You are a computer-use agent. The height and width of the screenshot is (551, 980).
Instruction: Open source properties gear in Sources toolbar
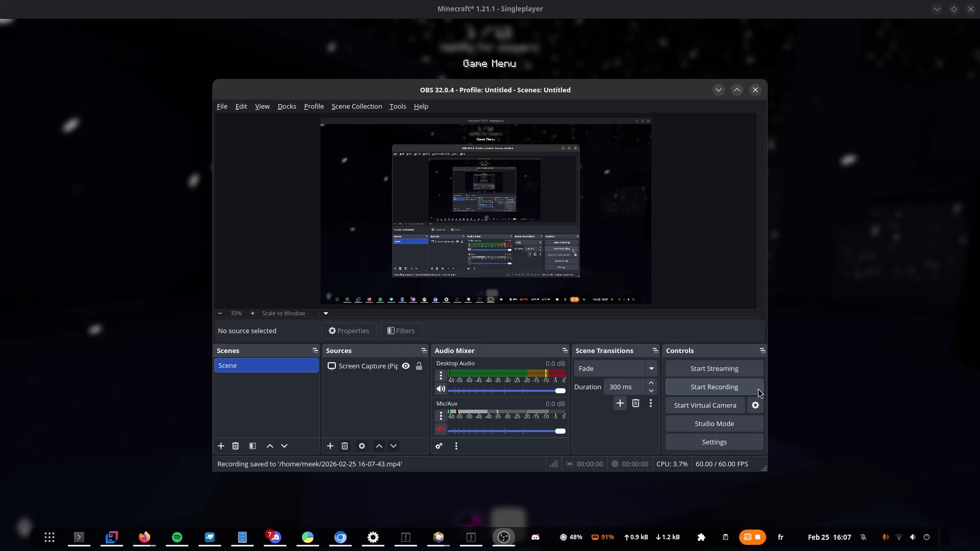362,446
